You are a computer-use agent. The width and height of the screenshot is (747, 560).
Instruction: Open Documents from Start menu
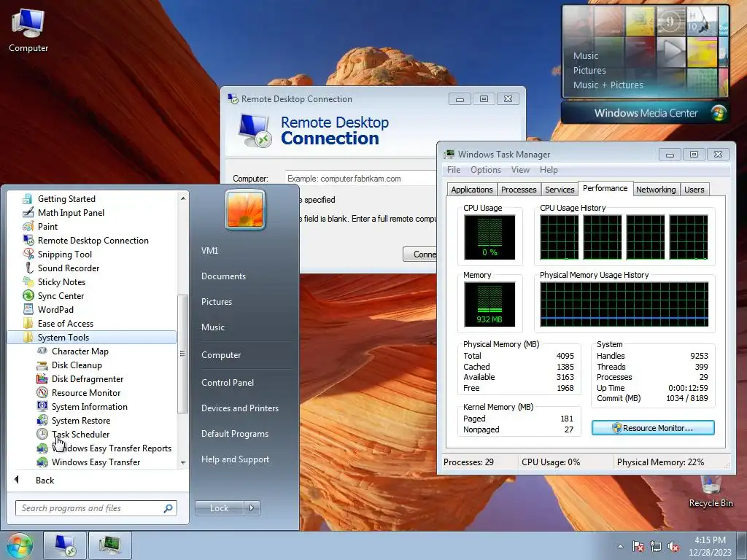click(223, 276)
